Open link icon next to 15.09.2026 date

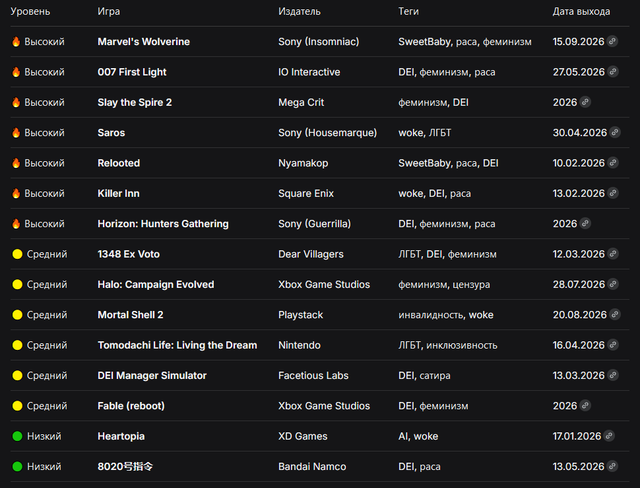point(612,41)
